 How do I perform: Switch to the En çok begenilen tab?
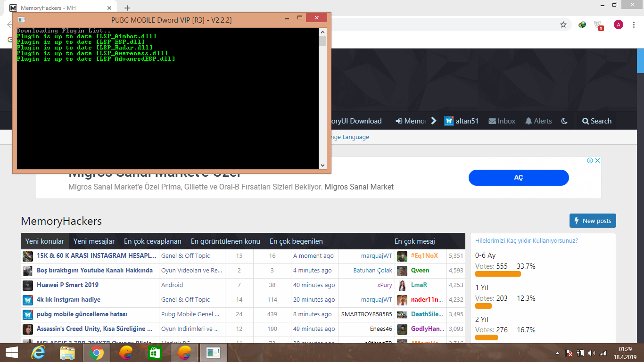click(x=296, y=241)
